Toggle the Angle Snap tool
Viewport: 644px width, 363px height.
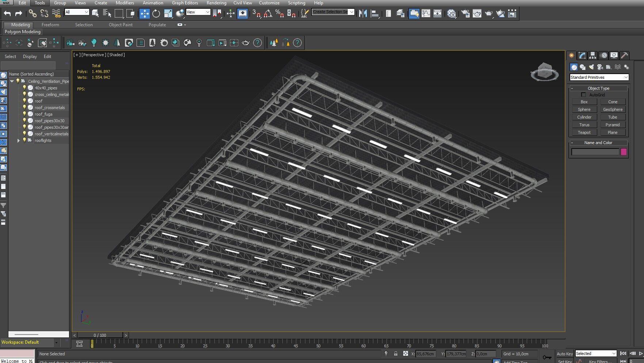tap(268, 13)
